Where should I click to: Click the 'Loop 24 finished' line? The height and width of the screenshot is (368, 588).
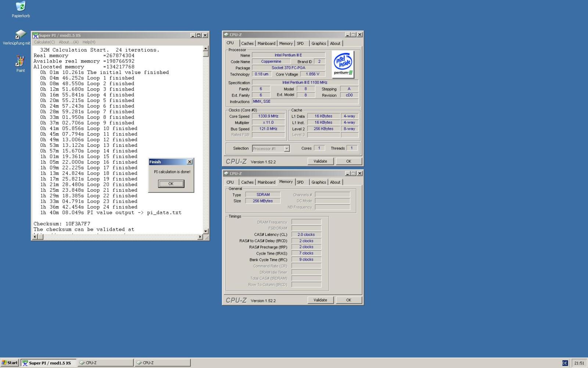coord(89,207)
